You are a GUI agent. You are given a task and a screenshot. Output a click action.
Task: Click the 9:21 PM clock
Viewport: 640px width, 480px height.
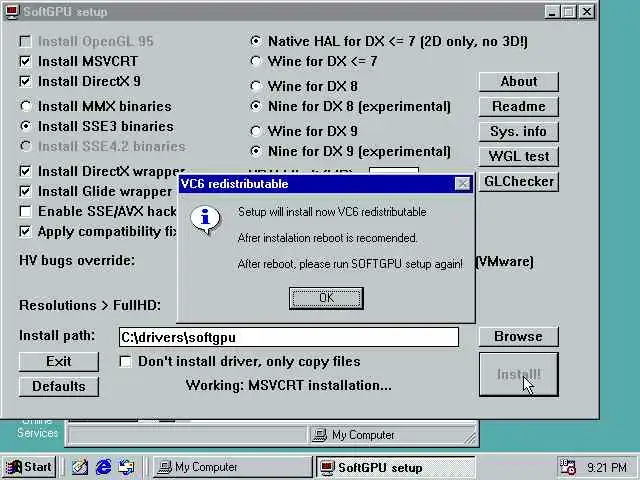(x=607, y=467)
